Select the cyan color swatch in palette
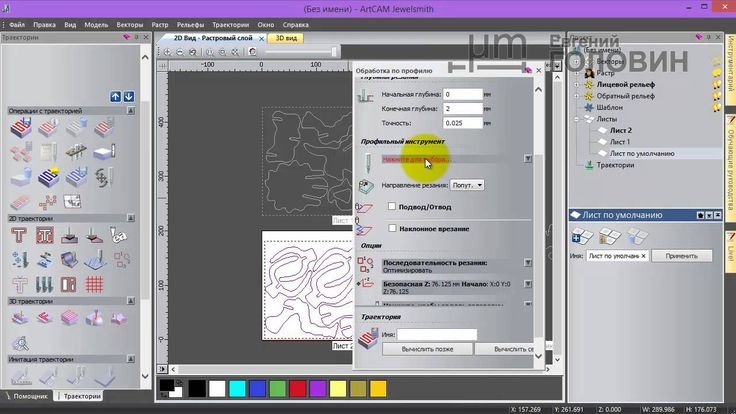Viewport: 736px width, 414px height. point(237,387)
